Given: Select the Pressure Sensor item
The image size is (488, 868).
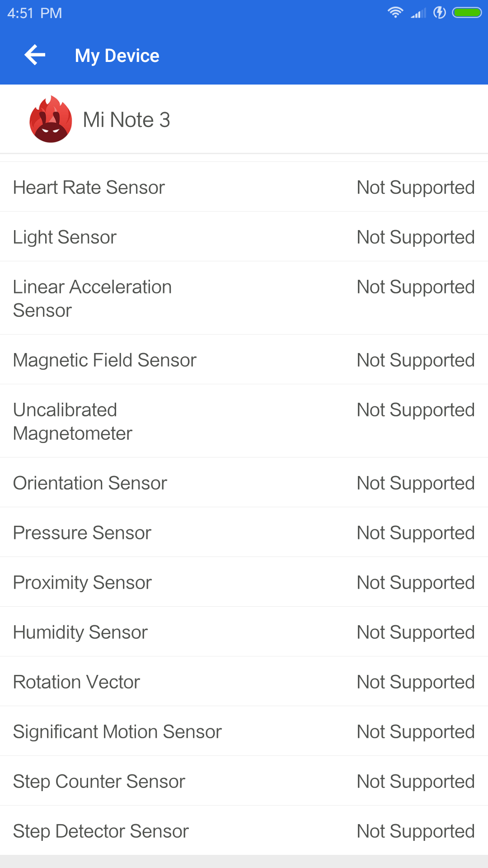Looking at the screenshot, I should [244, 533].
